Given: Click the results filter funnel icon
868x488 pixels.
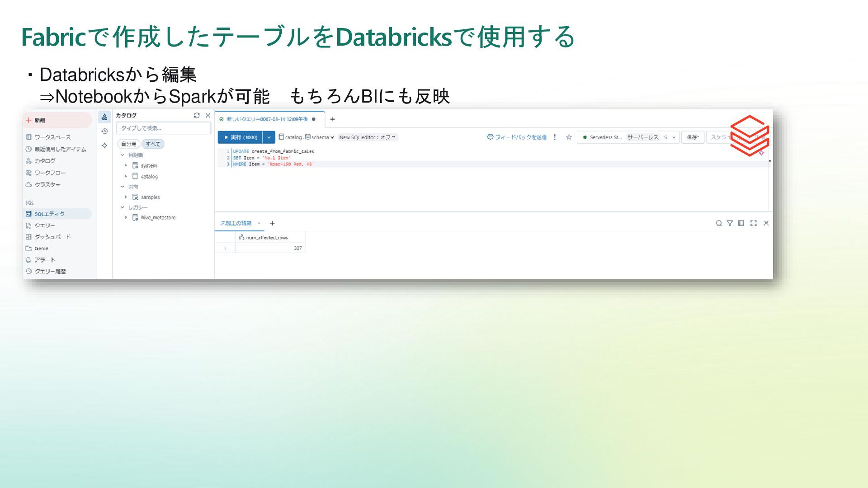Looking at the screenshot, I should [730, 223].
